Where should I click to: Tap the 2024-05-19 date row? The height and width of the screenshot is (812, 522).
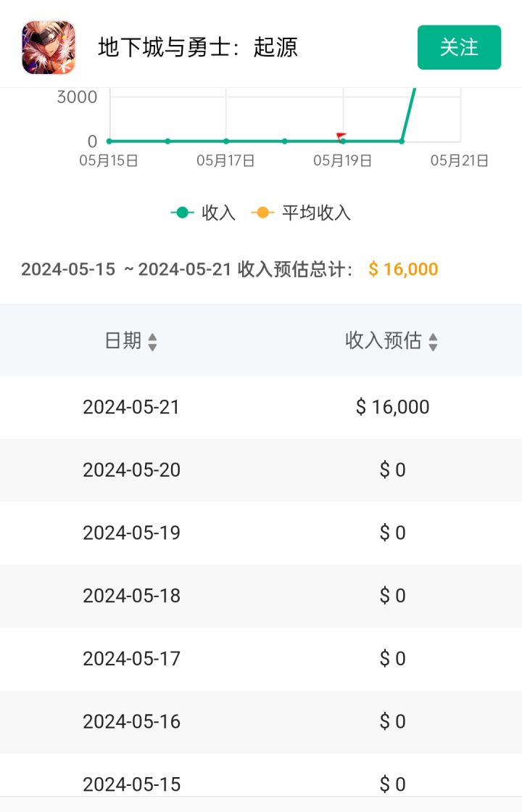[131, 533]
